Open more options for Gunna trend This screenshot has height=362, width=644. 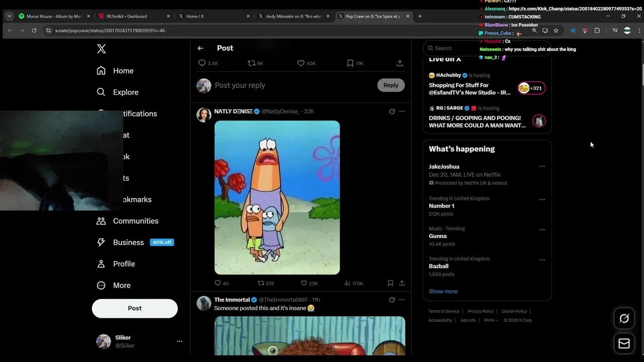(542, 230)
